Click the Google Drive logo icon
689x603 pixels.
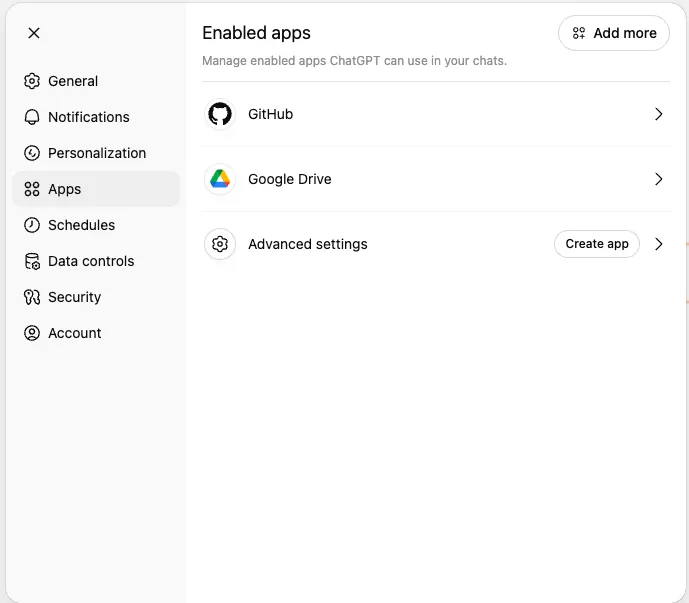tap(220, 179)
